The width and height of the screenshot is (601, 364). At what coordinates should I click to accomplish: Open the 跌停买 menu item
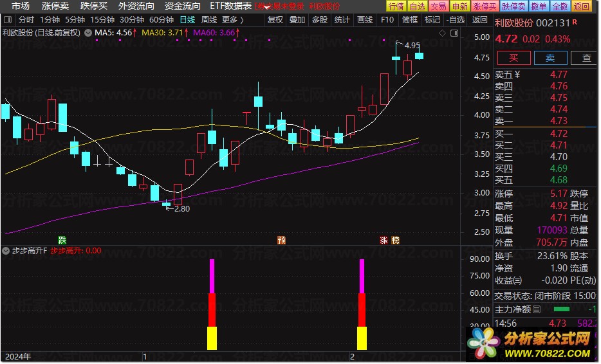coord(93,6)
